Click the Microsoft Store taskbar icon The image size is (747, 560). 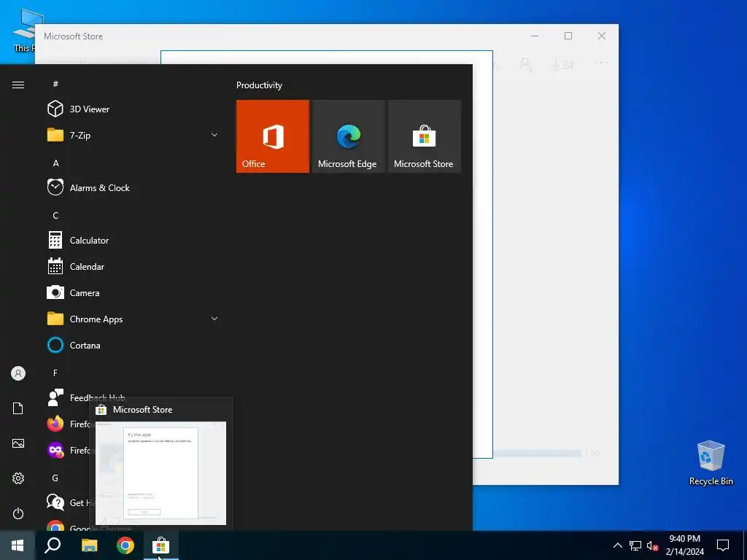(161, 545)
